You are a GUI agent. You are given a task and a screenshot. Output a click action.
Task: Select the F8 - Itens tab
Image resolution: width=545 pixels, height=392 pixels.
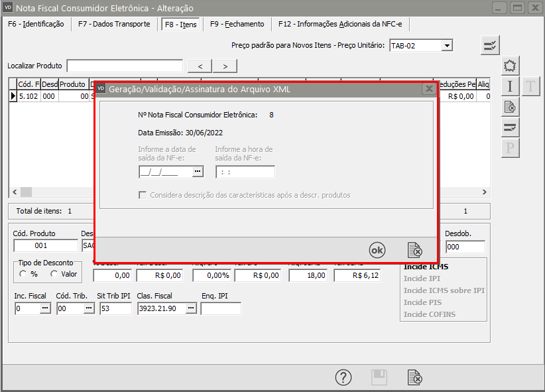click(x=181, y=25)
